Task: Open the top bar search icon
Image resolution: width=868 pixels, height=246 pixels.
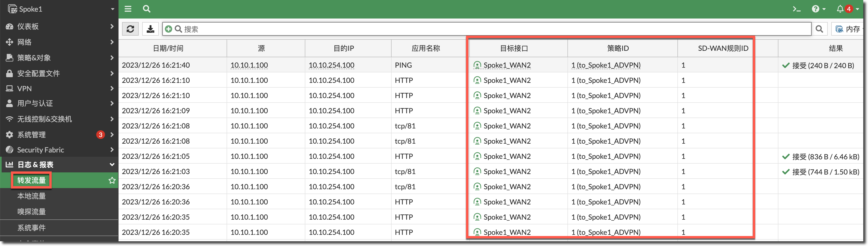Action: [146, 9]
